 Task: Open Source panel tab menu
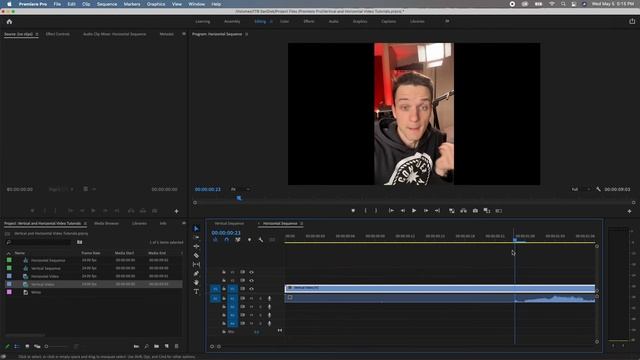(x=37, y=34)
